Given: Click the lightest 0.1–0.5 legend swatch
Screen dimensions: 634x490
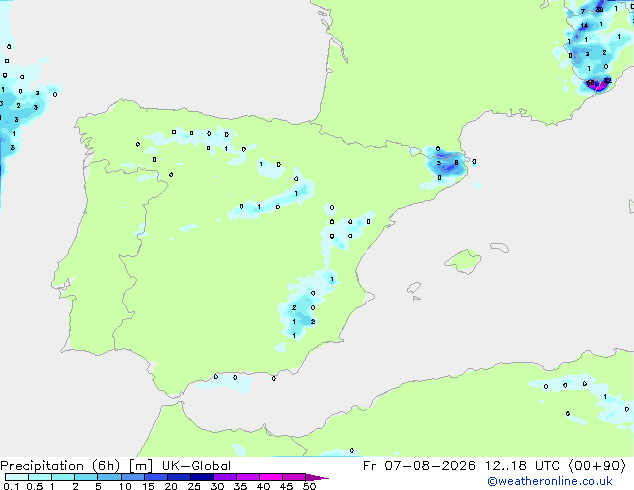Looking at the screenshot, I should 17,477.
